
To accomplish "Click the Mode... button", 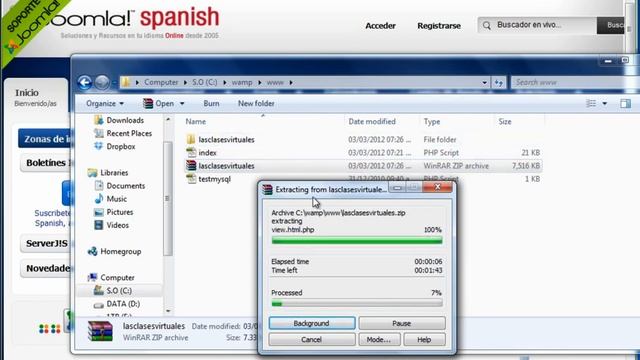I will pos(379,340).
